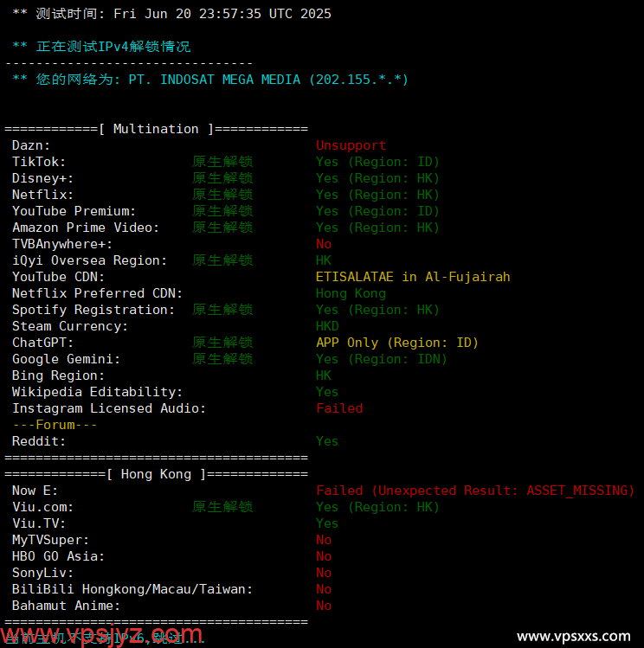Screen dimensions: 644x648
Task: Select the 'YouTube CDN:' label
Action: point(58,277)
